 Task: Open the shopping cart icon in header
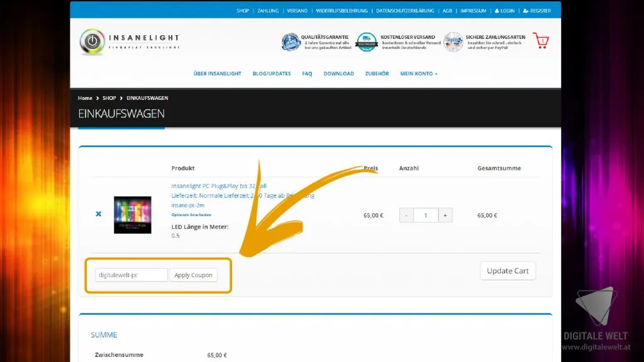pyautogui.click(x=541, y=41)
